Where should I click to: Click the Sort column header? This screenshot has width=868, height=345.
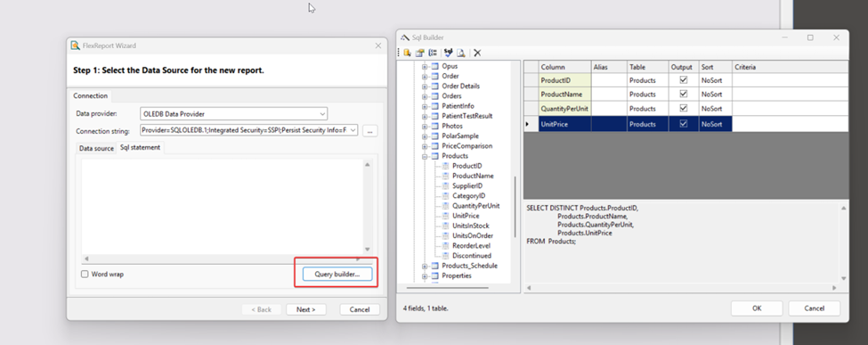(x=715, y=67)
